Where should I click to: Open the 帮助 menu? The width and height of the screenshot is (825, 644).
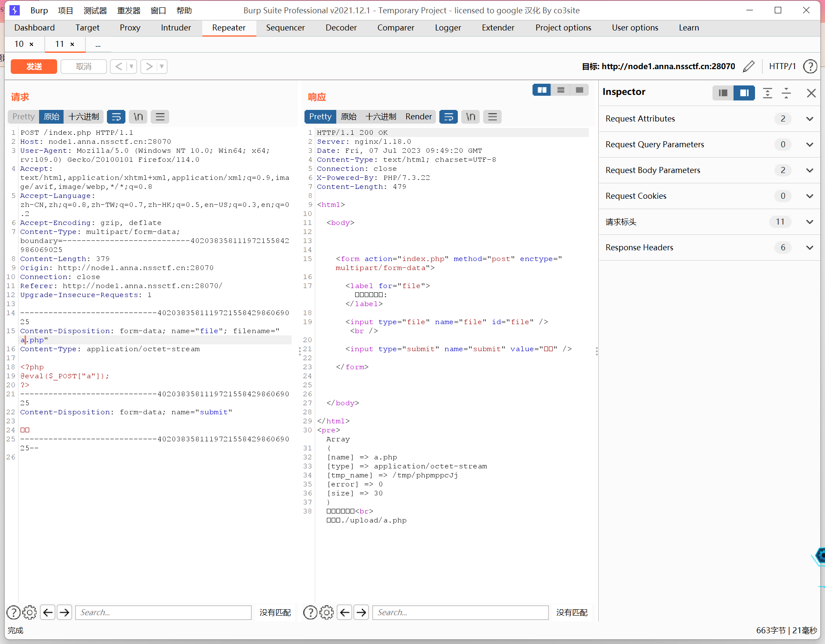184,10
